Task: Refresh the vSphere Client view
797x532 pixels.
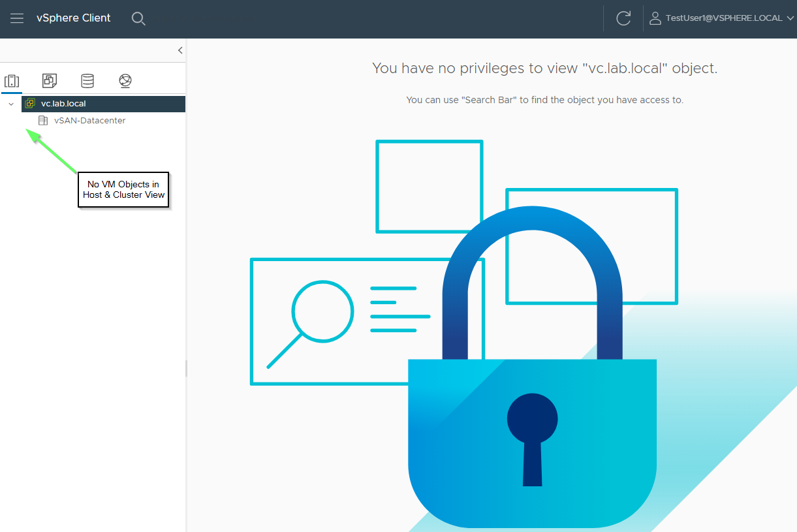Action: [623, 18]
